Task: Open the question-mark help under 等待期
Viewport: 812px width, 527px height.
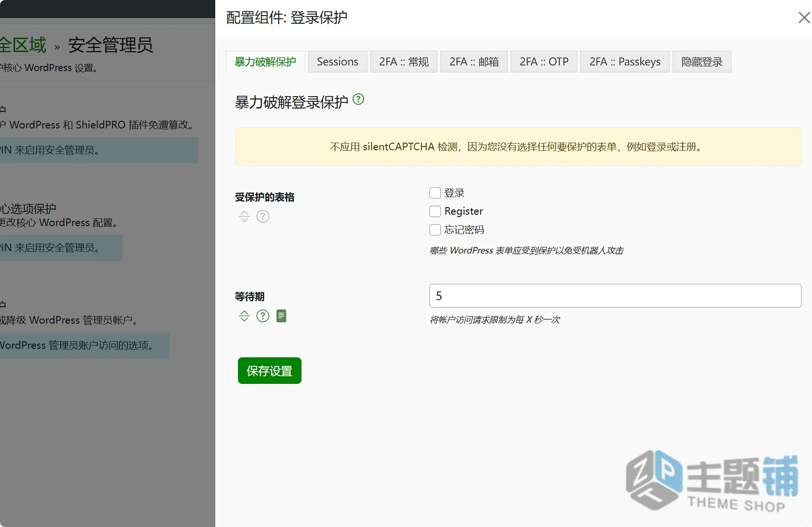Action: point(263,316)
